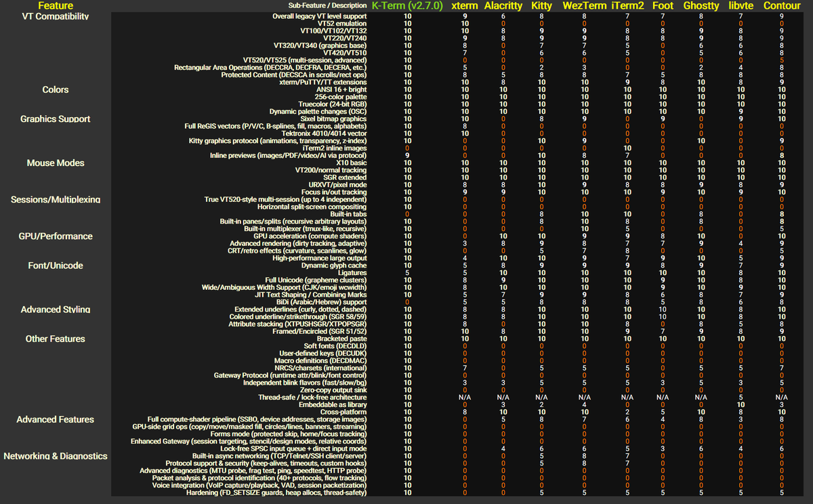The image size is (813, 504).
Task: Select the "Kitty" column header
Action: (541, 5)
